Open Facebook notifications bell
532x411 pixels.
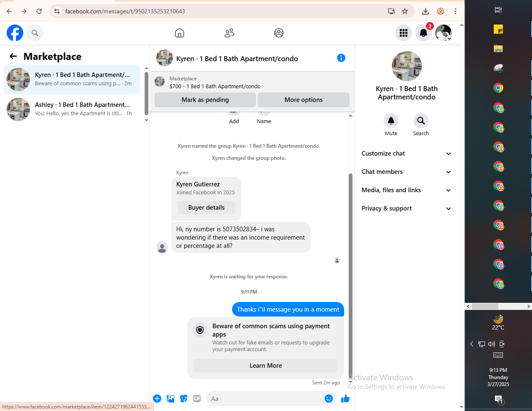pos(424,33)
